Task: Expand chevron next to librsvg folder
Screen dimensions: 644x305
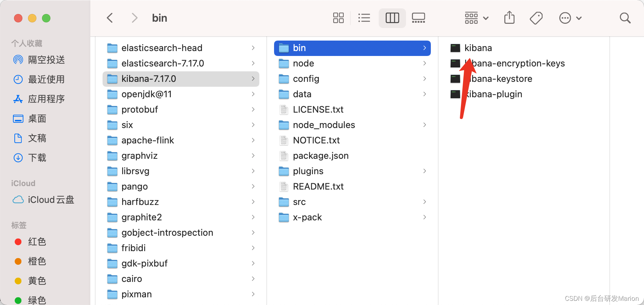Action: (x=253, y=171)
